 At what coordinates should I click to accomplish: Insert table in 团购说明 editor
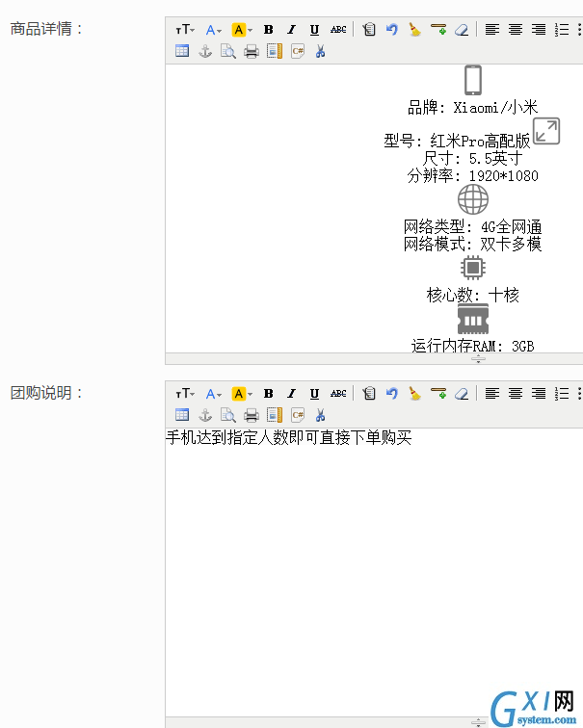[x=182, y=415]
